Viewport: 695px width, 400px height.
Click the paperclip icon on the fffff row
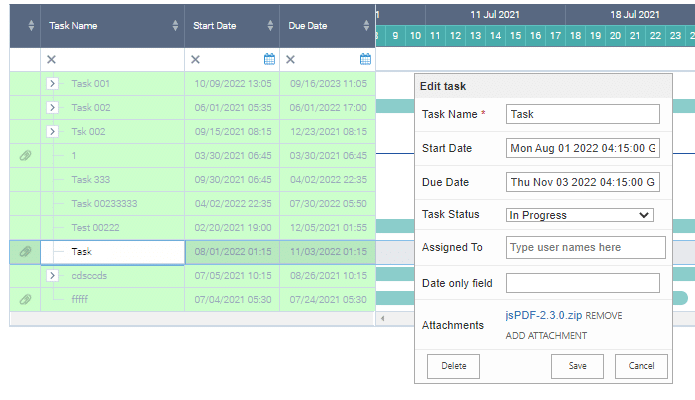(25, 300)
